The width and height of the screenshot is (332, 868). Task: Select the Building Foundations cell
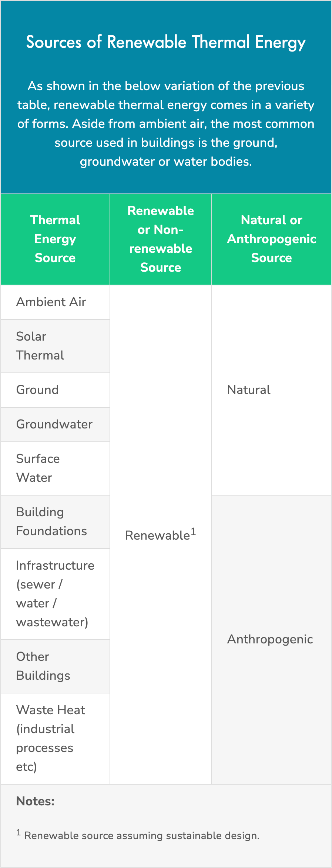click(55, 521)
